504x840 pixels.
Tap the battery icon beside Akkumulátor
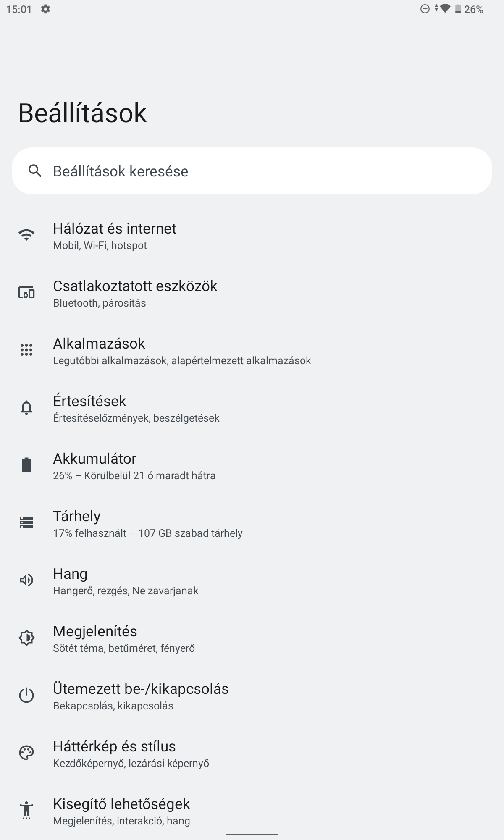26,465
